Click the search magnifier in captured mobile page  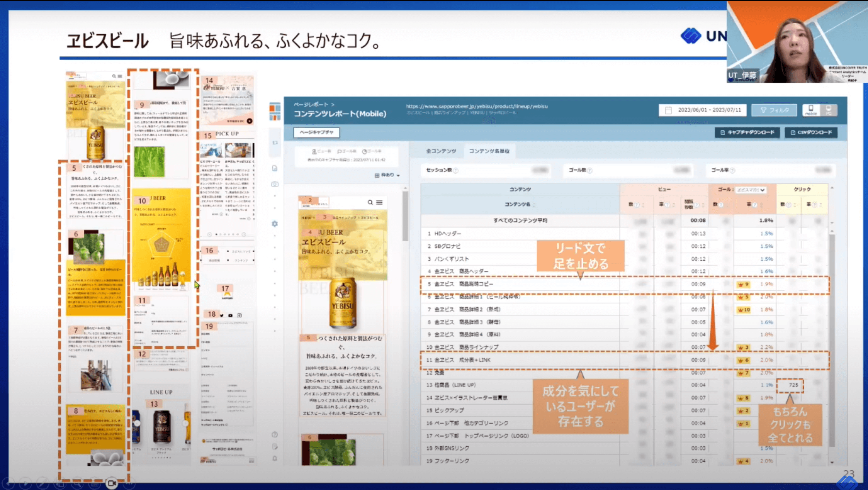coord(370,202)
